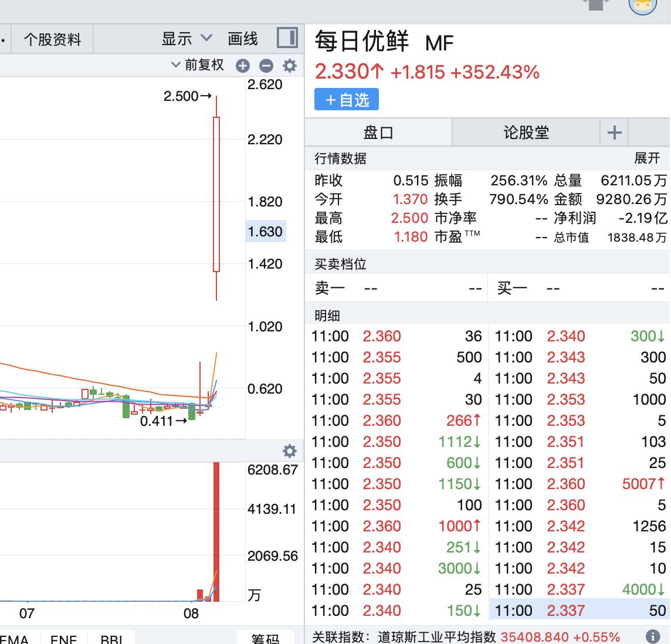This screenshot has width=671, height=644.
Task: Add a new panel tab with plus icon
Action: [x=614, y=133]
